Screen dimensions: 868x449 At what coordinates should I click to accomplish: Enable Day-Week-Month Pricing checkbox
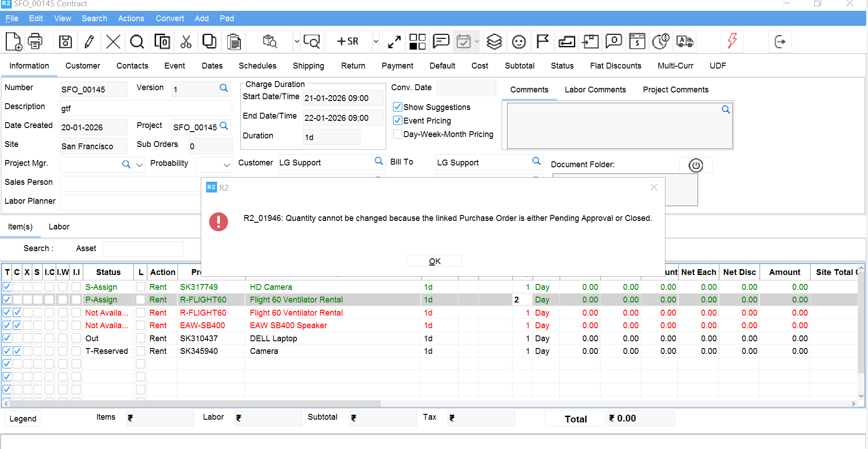(x=397, y=134)
